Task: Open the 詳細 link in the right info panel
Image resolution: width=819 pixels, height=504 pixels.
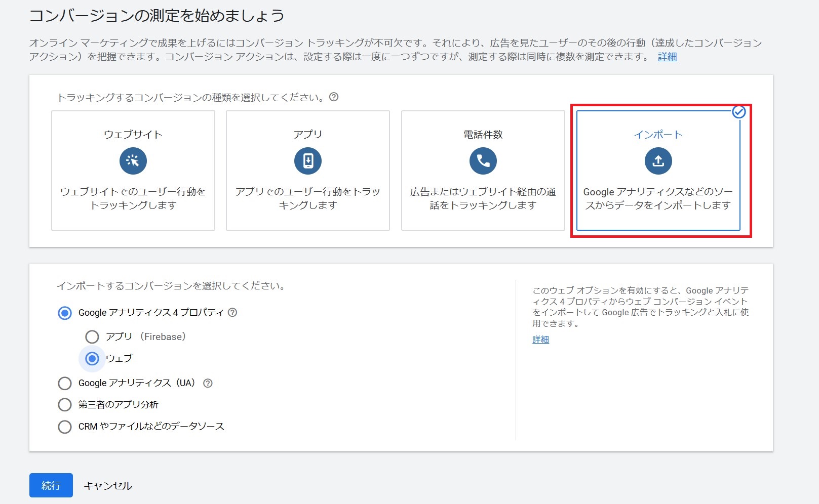Action: tap(540, 339)
